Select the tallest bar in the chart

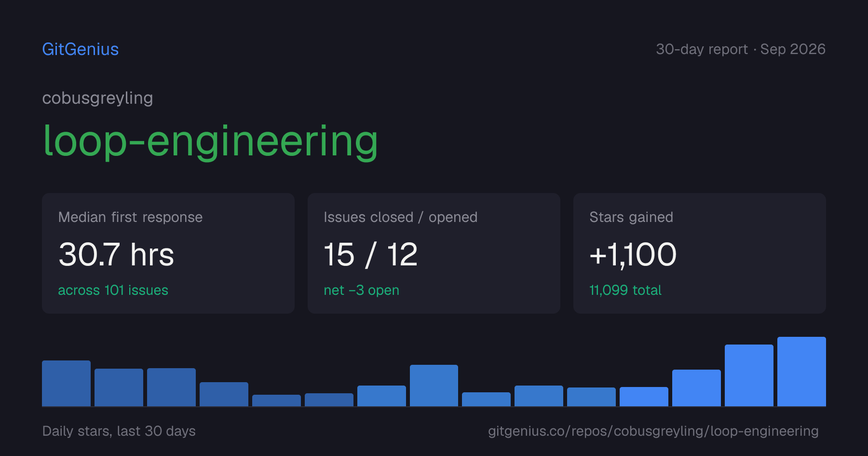(801, 372)
